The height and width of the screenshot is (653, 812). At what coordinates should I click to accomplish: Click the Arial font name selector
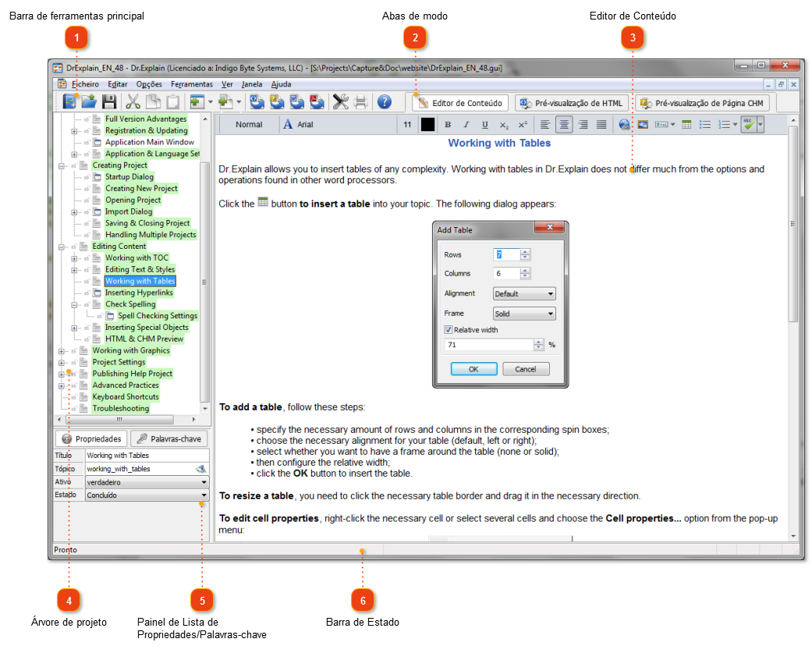click(x=339, y=125)
